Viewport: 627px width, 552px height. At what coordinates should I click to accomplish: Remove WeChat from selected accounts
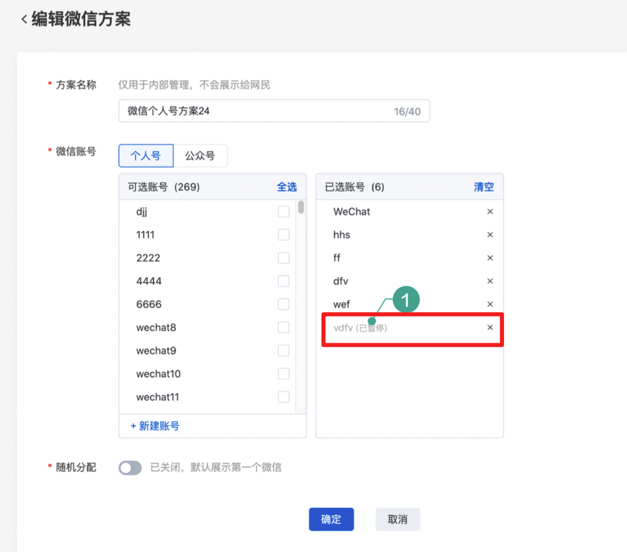pos(490,212)
